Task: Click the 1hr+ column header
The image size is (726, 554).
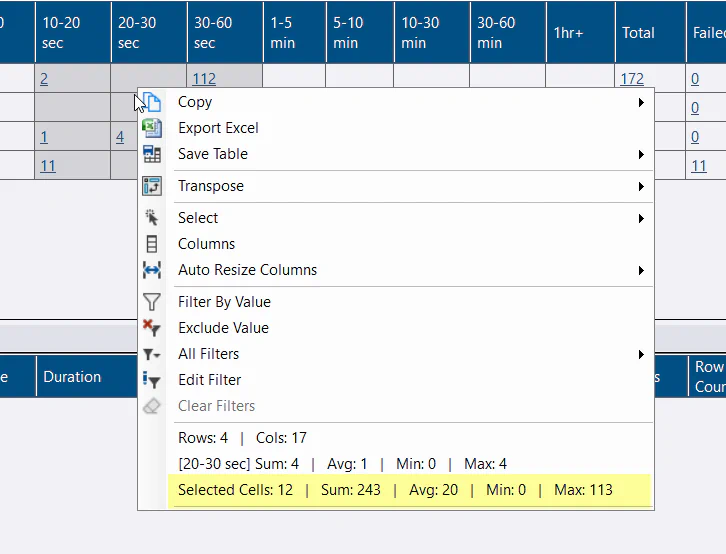Action: tap(581, 32)
